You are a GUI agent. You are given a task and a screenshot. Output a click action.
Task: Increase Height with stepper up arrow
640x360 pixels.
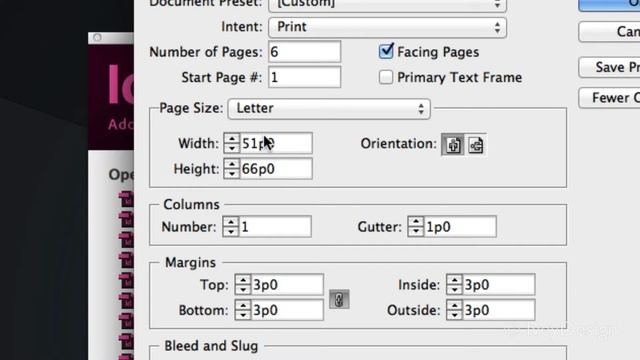tap(231, 164)
